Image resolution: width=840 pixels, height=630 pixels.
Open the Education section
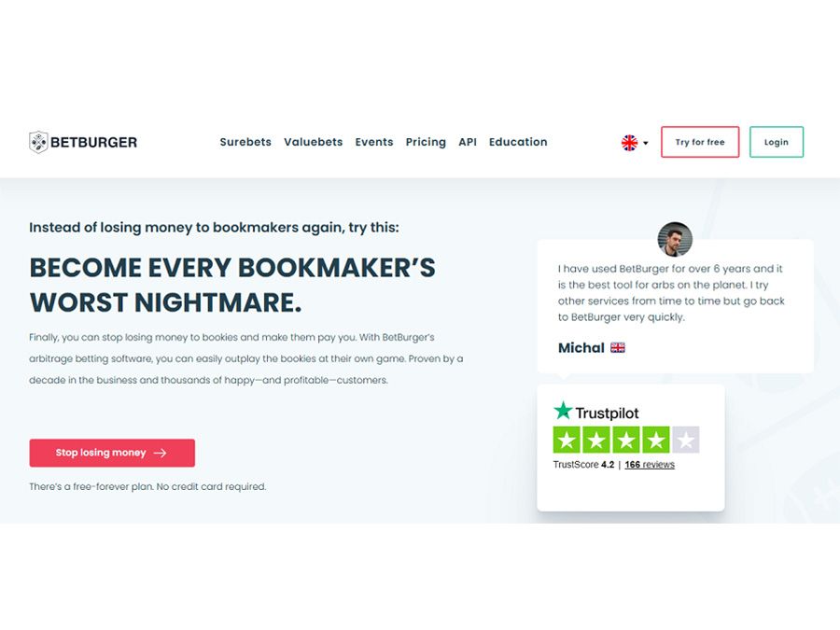(x=518, y=142)
